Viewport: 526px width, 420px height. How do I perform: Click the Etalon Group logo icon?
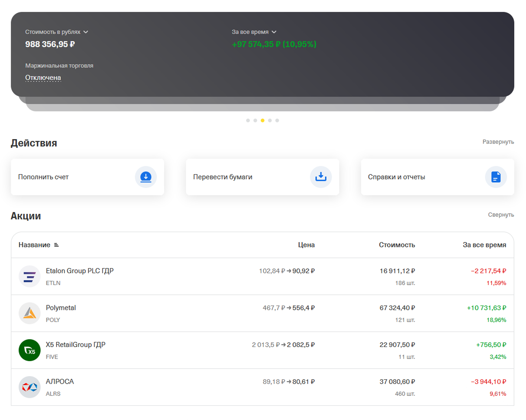(x=29, y=276)
